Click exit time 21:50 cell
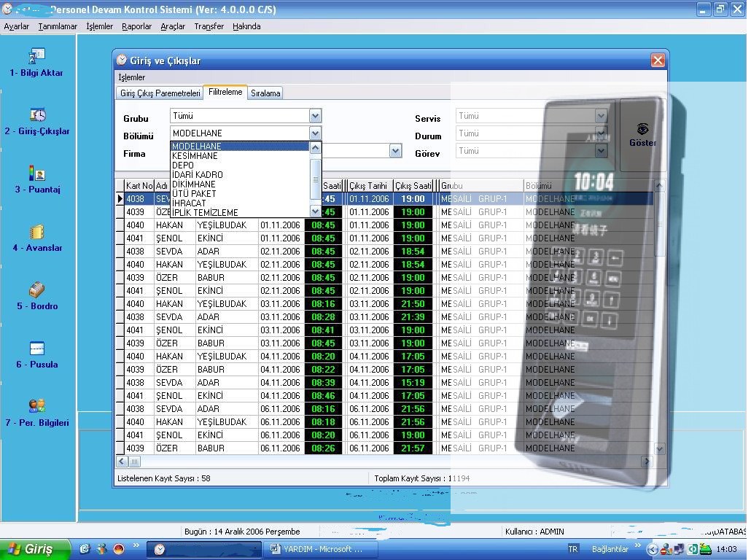Viewport: 751px width, 560px height. [x=413, y=304]
